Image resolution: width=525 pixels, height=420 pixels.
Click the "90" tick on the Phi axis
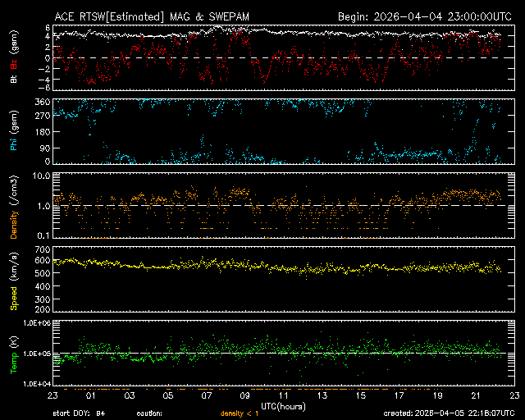pos(45,148)
